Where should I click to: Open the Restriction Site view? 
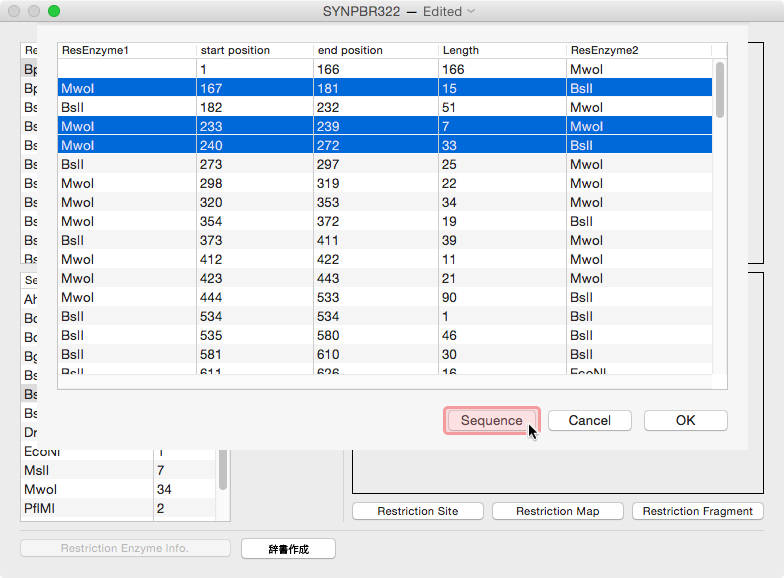418,511
